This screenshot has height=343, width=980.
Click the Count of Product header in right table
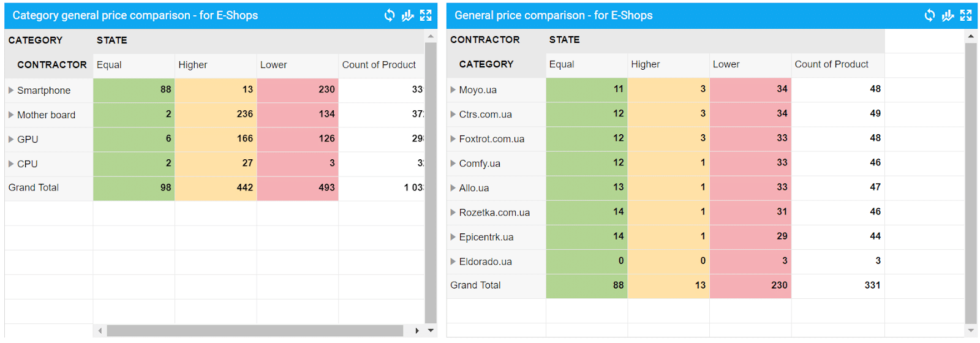tap(831, 64)
